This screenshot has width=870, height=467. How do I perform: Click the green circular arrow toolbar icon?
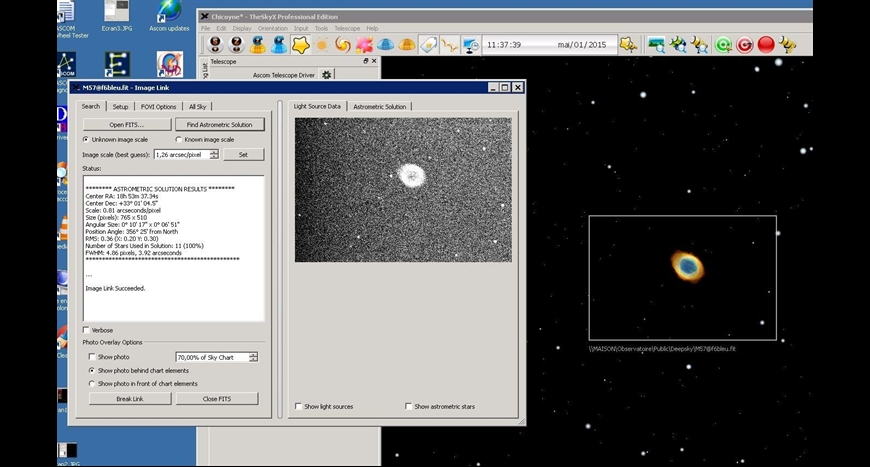(x=723, y=45)
